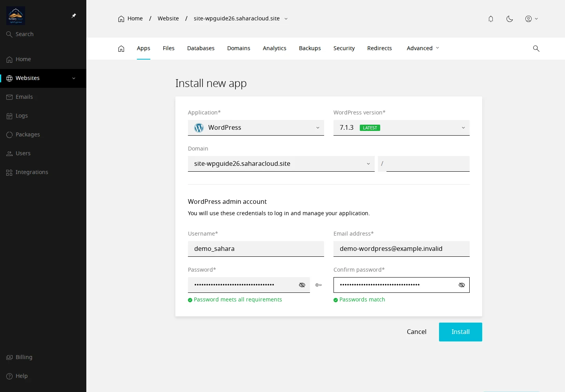Expand the Websites sidebar chevron
Viewport: 565px width, 392px height.
(x=74, y=78)
